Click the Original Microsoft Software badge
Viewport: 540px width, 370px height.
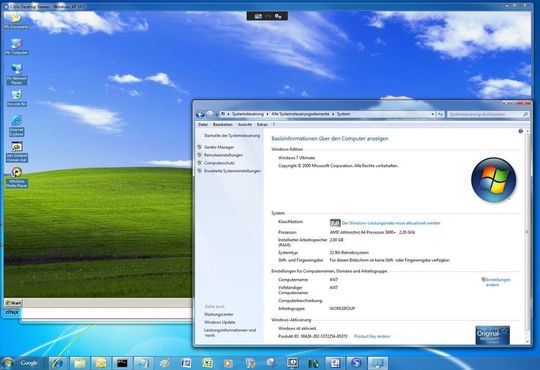point(492,335)
